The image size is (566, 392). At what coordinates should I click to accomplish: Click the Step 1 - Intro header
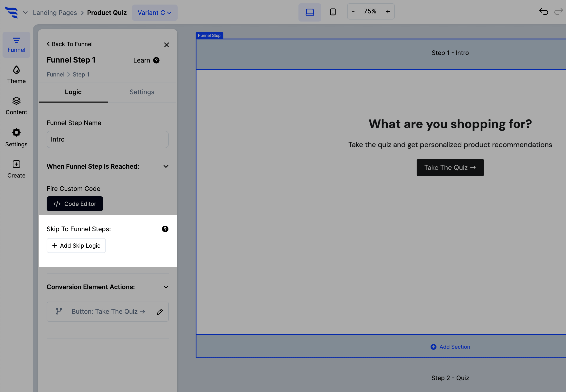(450, 53)
